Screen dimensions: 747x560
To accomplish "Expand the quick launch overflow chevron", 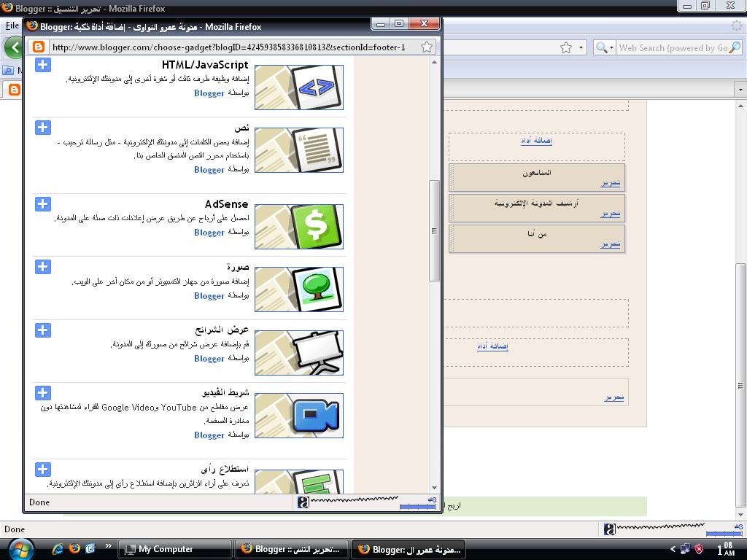I will (x=109, y=545).
